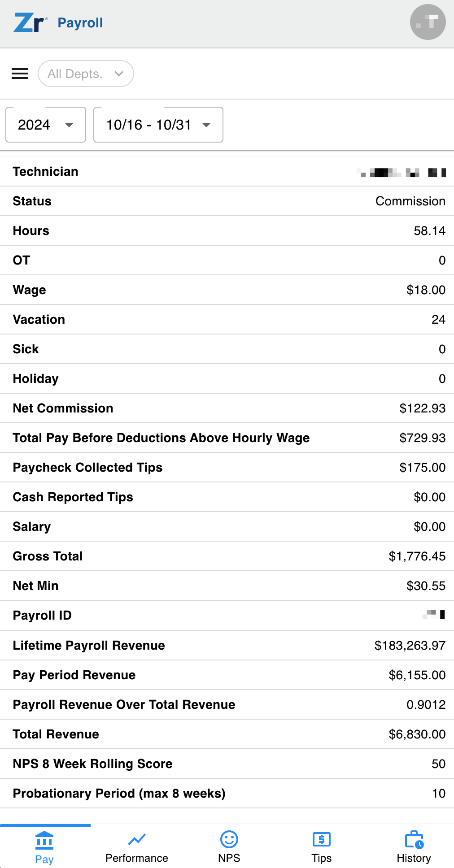Select the NPS 8 Week Rolling Score row
Viewport: 454px width, 868px height.
click(227, 764)
